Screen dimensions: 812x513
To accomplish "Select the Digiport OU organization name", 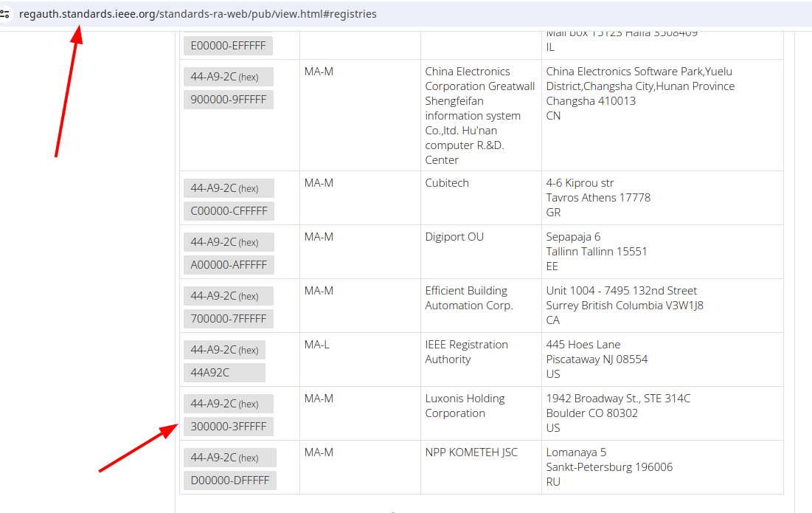I will pos(454,237).
